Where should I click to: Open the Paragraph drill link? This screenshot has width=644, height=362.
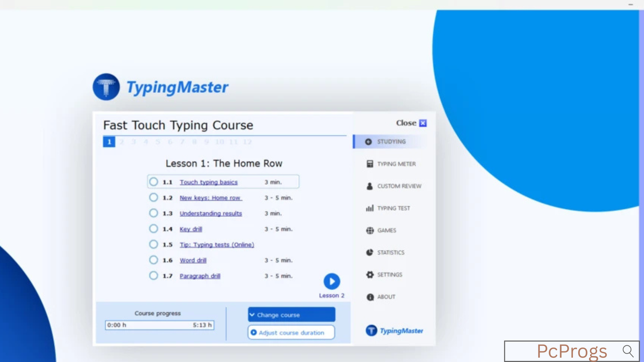[200, 276]
